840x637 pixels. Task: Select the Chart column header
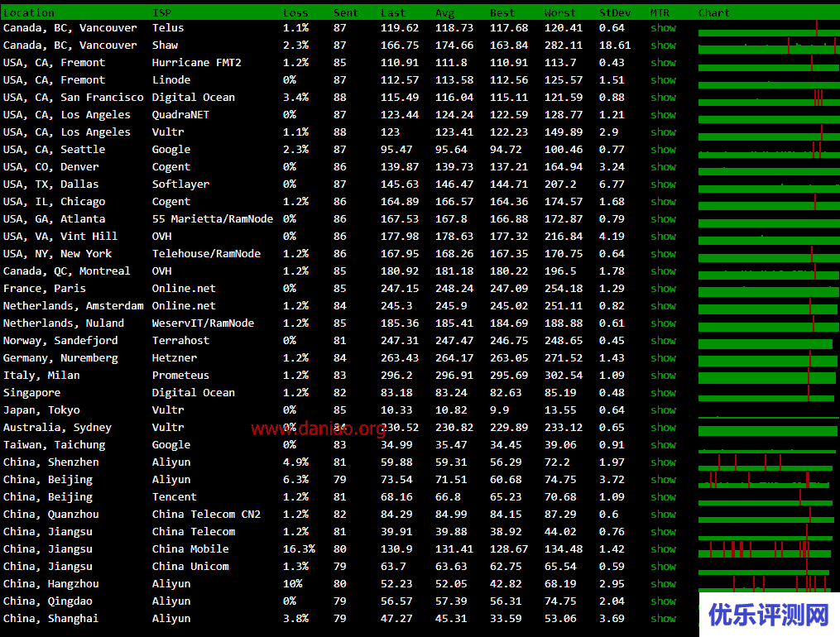[714, 13]
